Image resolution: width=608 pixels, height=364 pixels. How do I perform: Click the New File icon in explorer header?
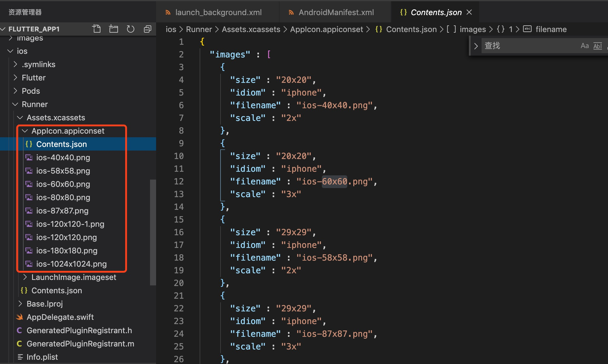[96, 29]
